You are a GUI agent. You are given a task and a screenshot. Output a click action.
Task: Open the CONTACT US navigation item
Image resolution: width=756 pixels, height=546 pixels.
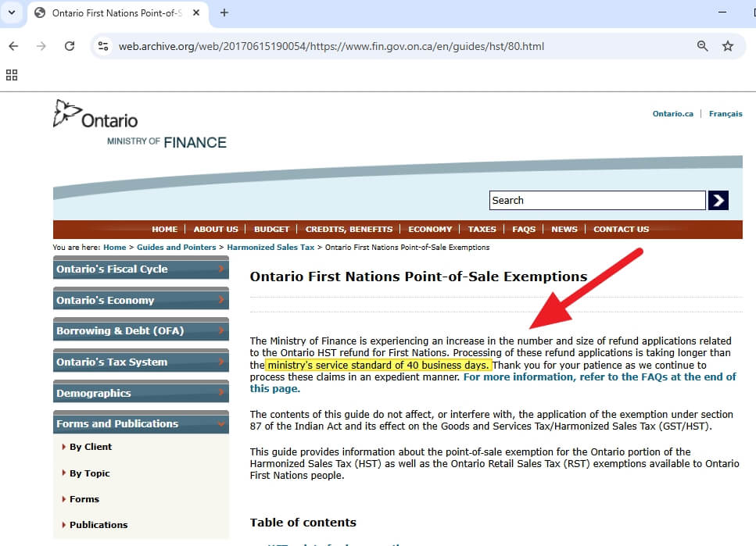click(x=621, y=230)
